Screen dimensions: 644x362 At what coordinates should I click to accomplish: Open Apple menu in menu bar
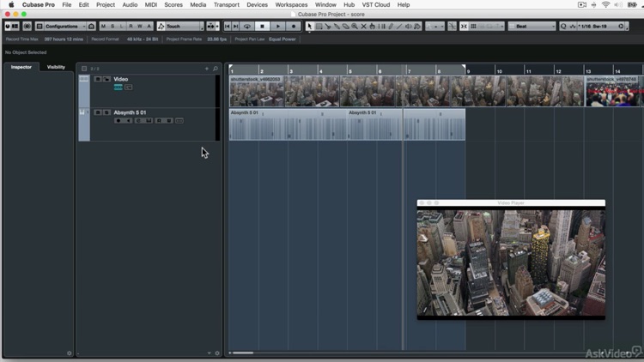[x=11, y=4]
